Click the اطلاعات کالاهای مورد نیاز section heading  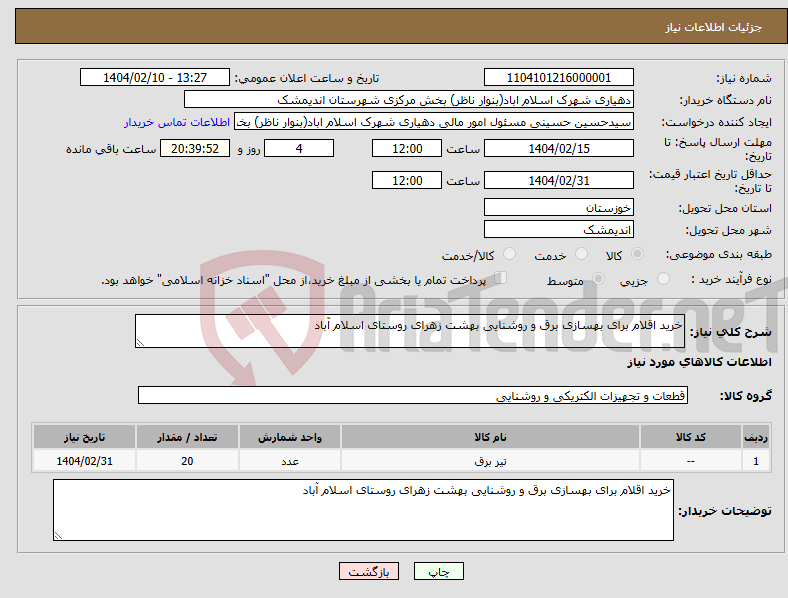click(x=699, y=362)
